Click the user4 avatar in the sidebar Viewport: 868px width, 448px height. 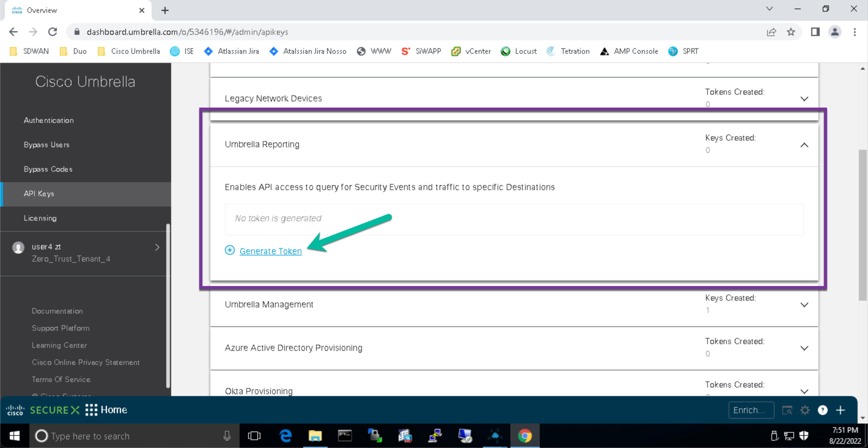click(19, 247)
